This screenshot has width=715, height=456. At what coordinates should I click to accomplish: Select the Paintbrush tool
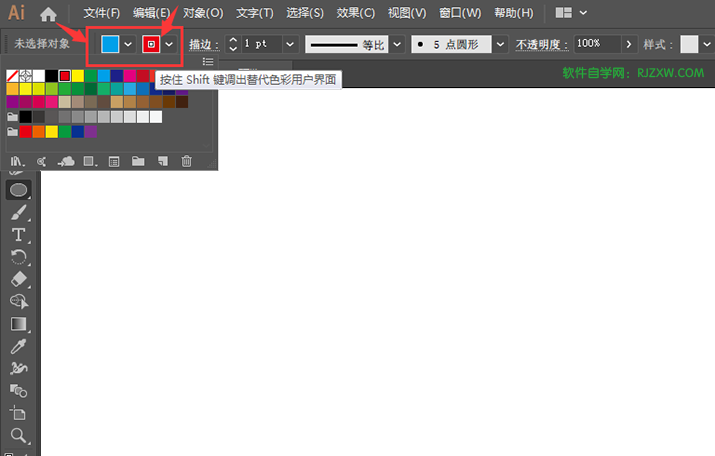coord(19,212)
